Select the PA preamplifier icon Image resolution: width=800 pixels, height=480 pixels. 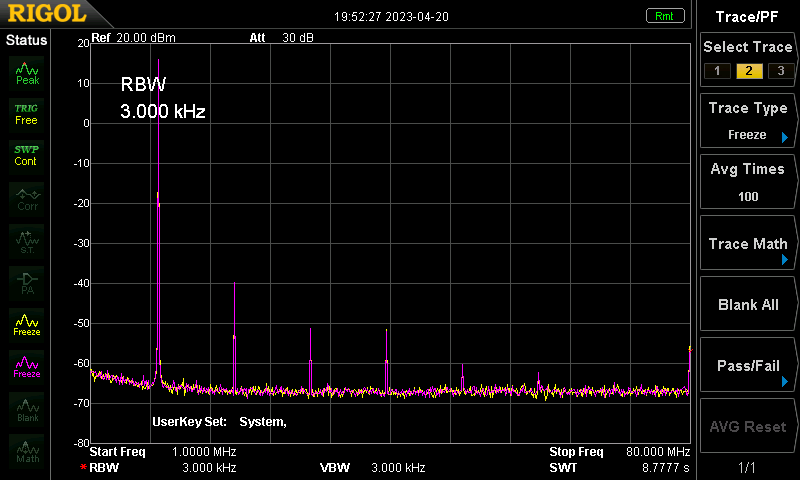coord(27,283)
